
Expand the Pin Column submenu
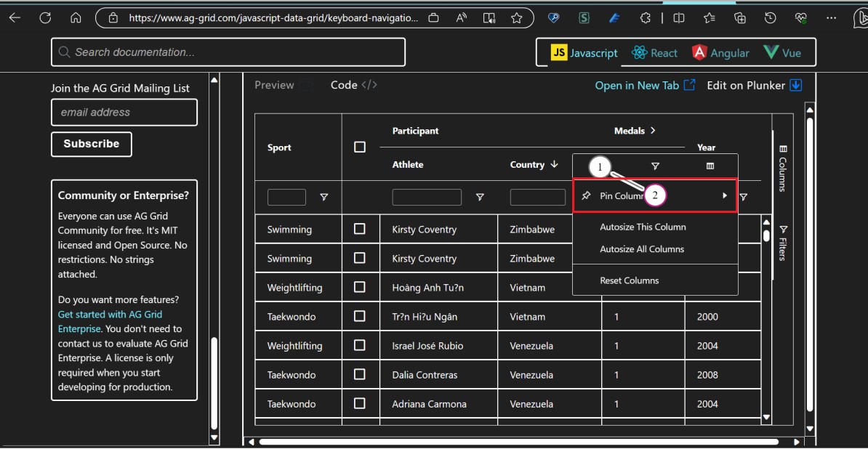click(x=724, y=195)
